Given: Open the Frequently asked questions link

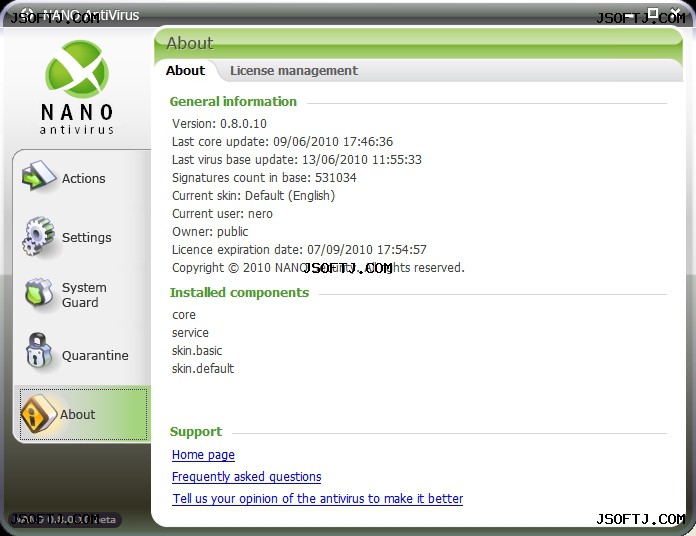Looking at the screenshot, I should click(246, 477).
